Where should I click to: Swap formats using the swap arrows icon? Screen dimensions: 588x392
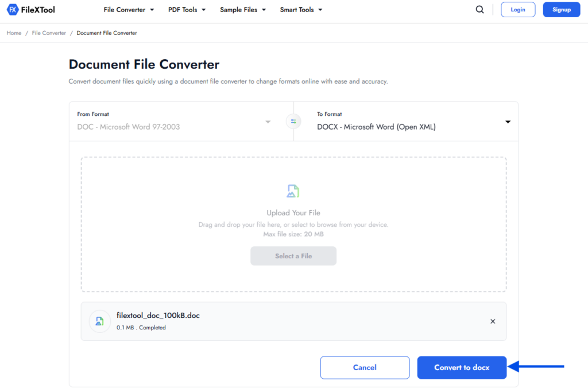pos(293,122)
